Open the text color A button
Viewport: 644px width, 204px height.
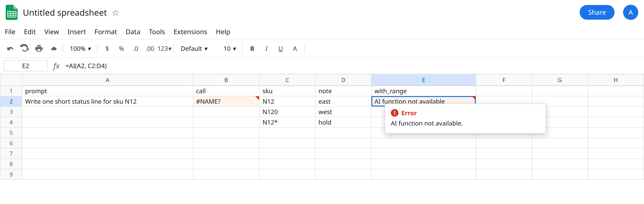click(295, 49)
